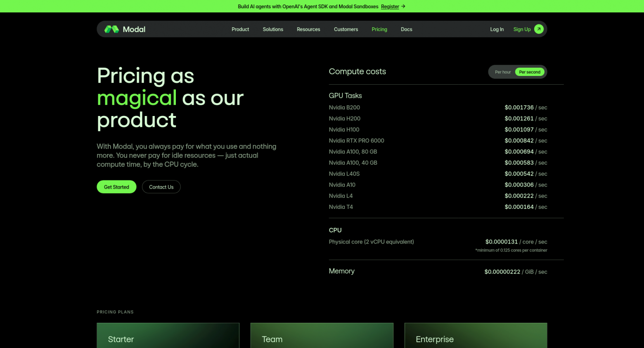This screenshot has width=644, height=348.
Task: Click the $0.001261 / sec price
Action: tap(526, 119)
